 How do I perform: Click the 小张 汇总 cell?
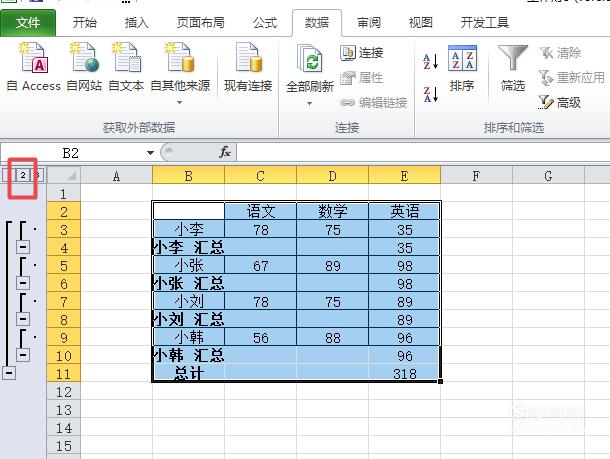point(189,283)
